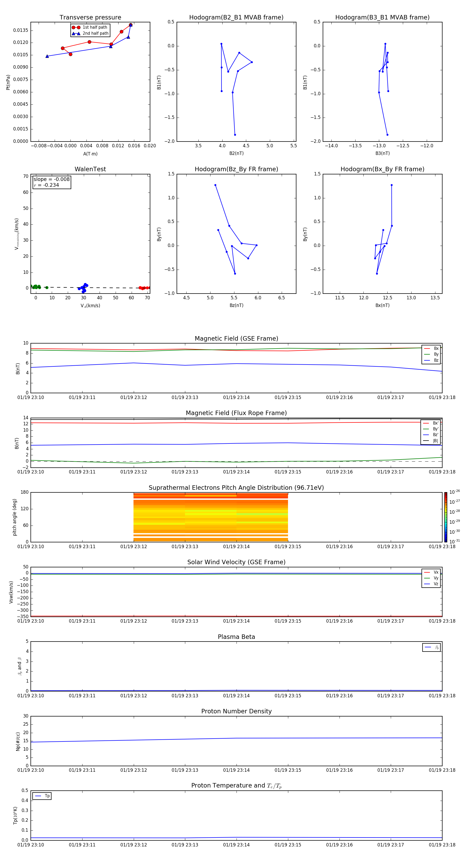Click the 'Np(#/cc)' axis label

[x=18, y=741]
